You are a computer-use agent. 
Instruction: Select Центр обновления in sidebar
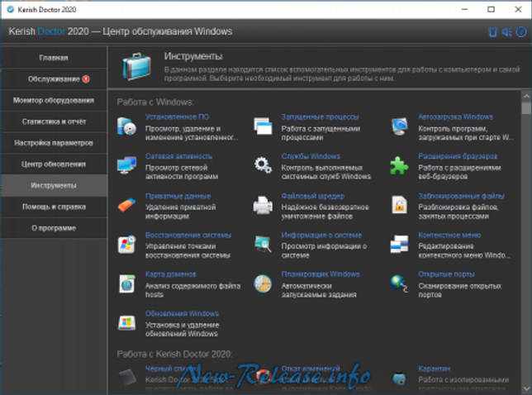pyautogui.click(x=54, y=164)
